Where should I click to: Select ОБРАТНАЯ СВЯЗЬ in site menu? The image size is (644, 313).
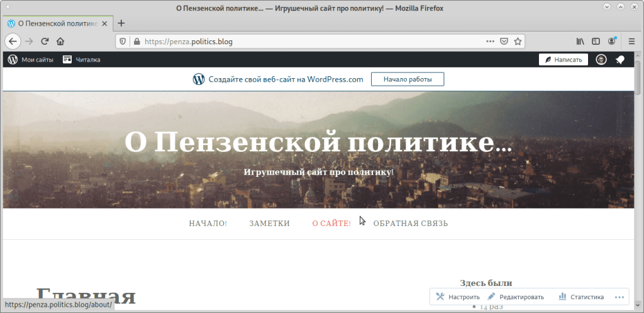pos(410,224)
